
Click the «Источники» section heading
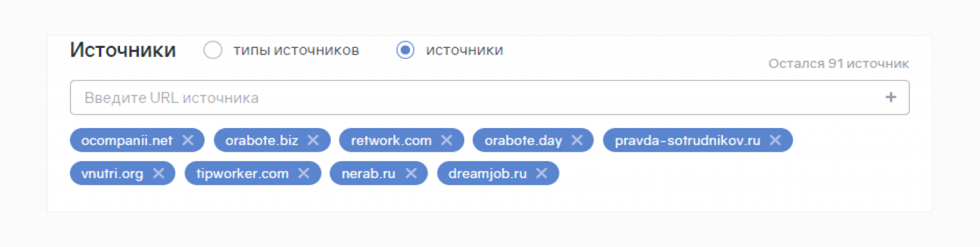[x=123, y=50]
